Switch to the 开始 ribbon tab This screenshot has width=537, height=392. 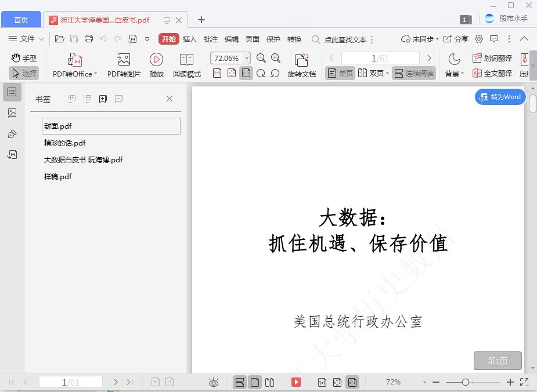point(168,39)
